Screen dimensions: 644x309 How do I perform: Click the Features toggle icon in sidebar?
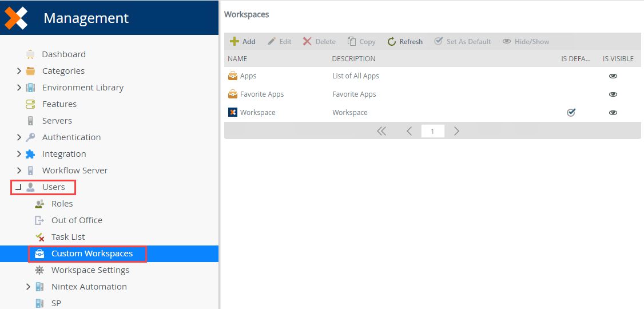click(30, 104)
